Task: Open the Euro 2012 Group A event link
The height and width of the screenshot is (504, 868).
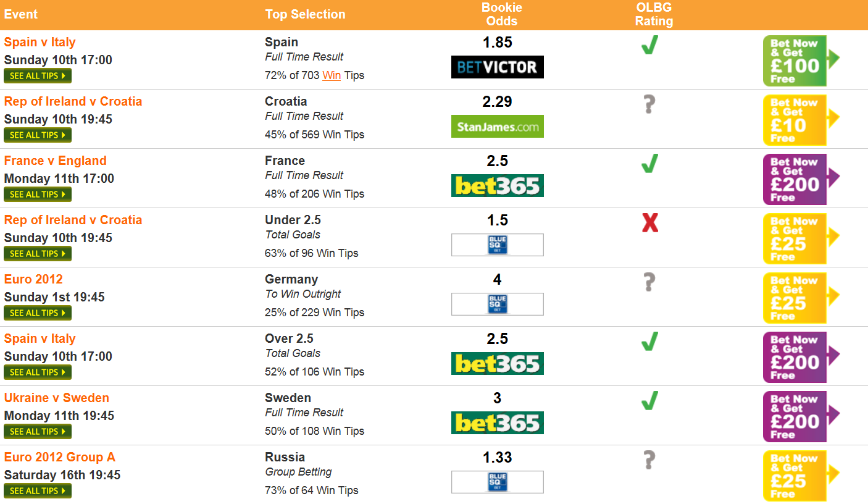Action: point(60,457)
